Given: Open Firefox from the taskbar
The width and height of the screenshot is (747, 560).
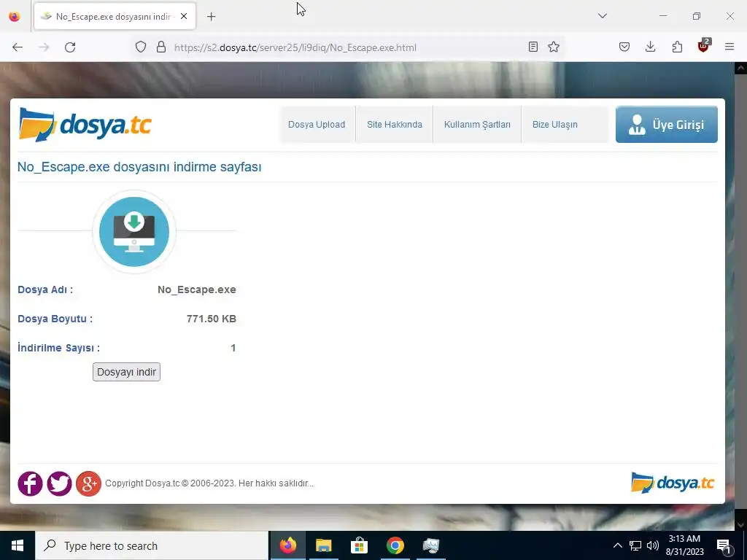Looking at the screenshot, I should [287, 545].
